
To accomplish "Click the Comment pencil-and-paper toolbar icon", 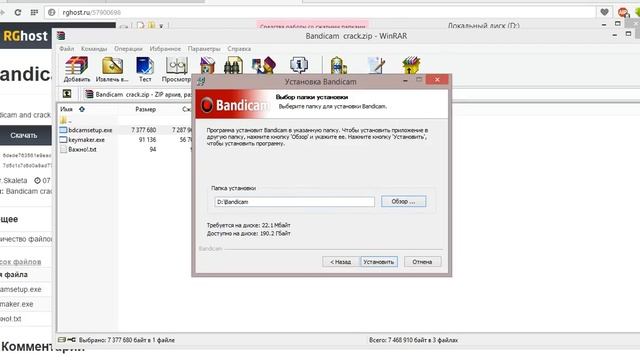I will click(x=376, y=65).
